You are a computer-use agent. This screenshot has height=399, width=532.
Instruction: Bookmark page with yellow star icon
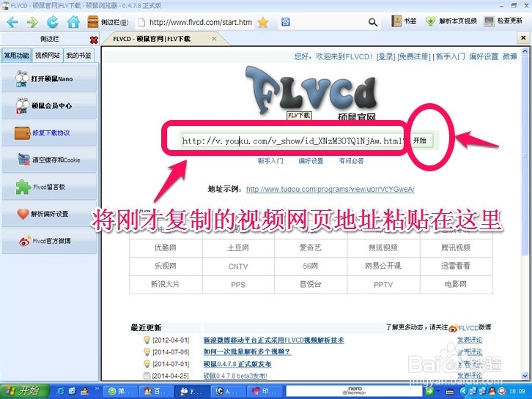(263, 23)
